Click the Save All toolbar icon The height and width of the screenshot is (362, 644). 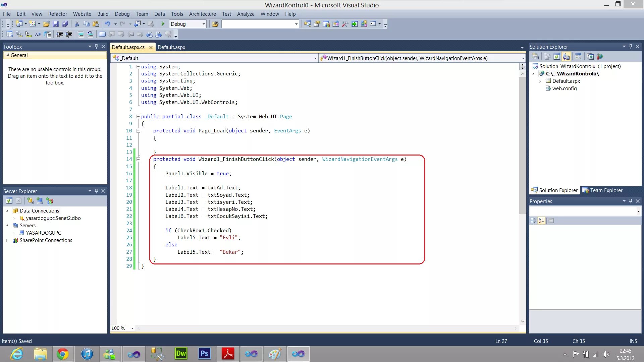pyautogui.click(x=65, y=24)
